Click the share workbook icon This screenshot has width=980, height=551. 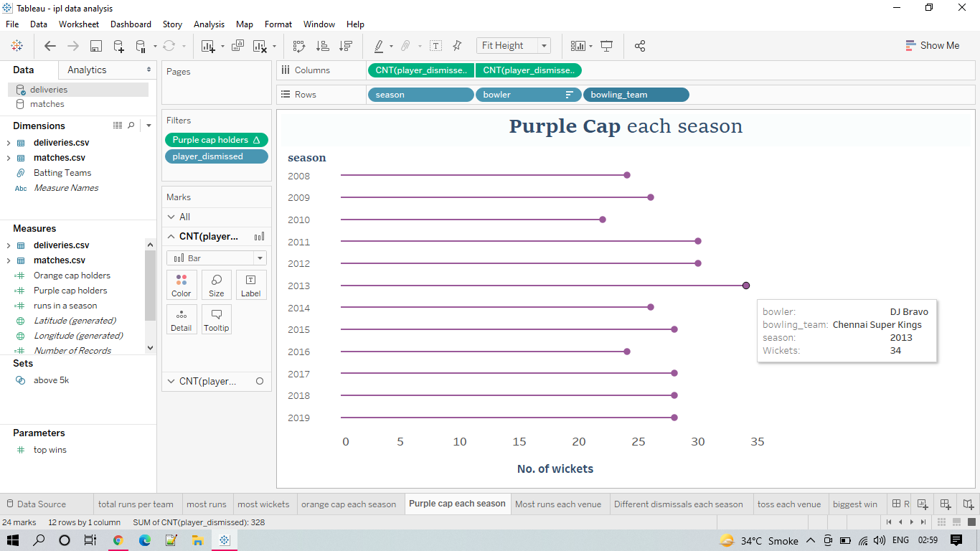640,46
